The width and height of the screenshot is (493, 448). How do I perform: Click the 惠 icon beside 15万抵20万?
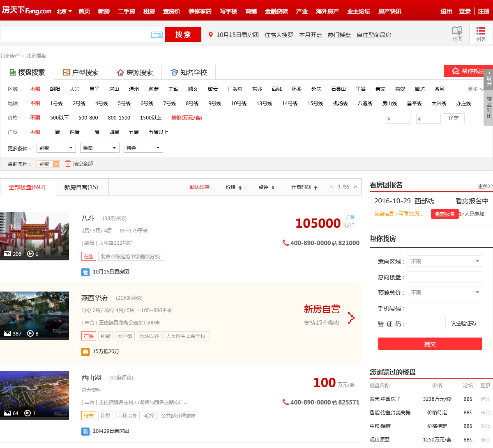point(85,352)
